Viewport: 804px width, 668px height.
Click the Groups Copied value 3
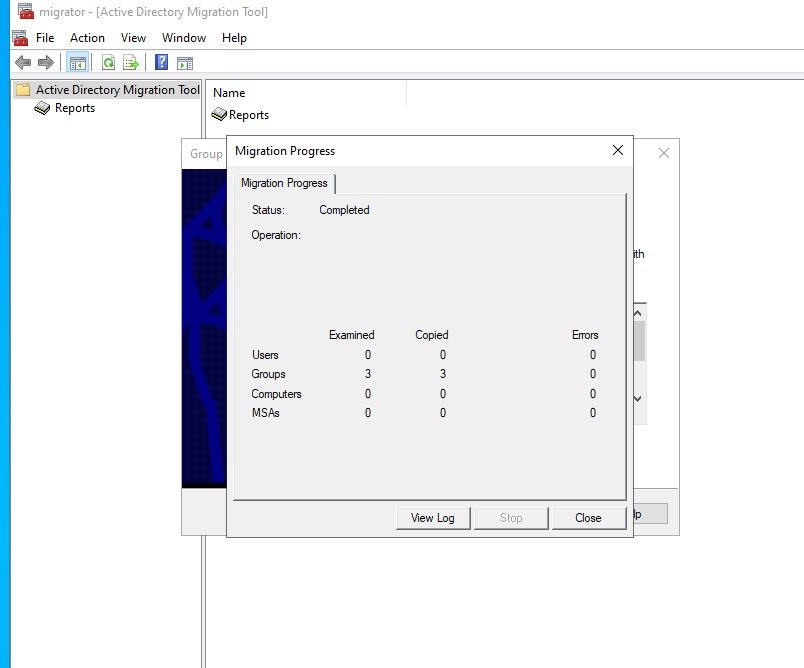(x=443, y=374)
